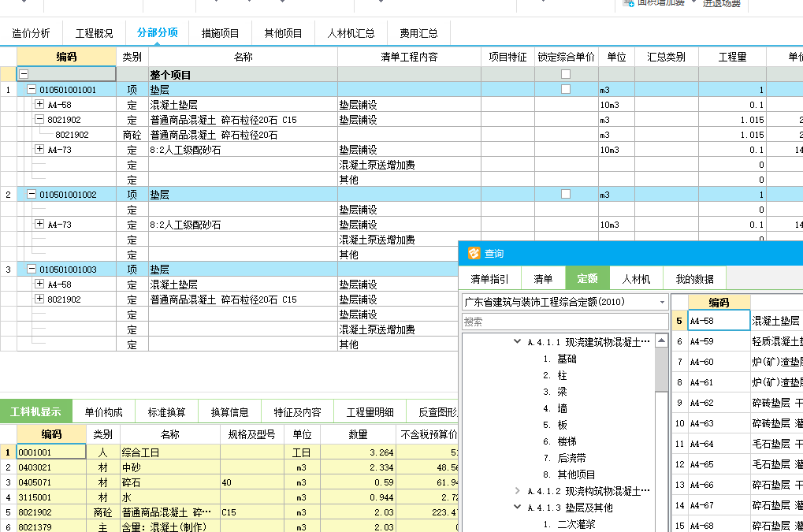
Task: Expand A4-58 under item 010501001003
Action: (39, 284)
